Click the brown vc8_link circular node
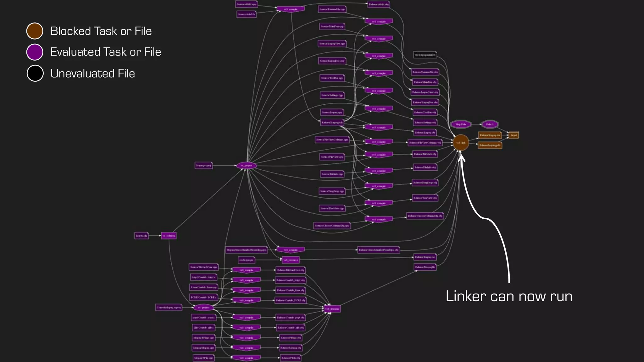This screenshot has width=644, height=362. [x=461, y=143]
